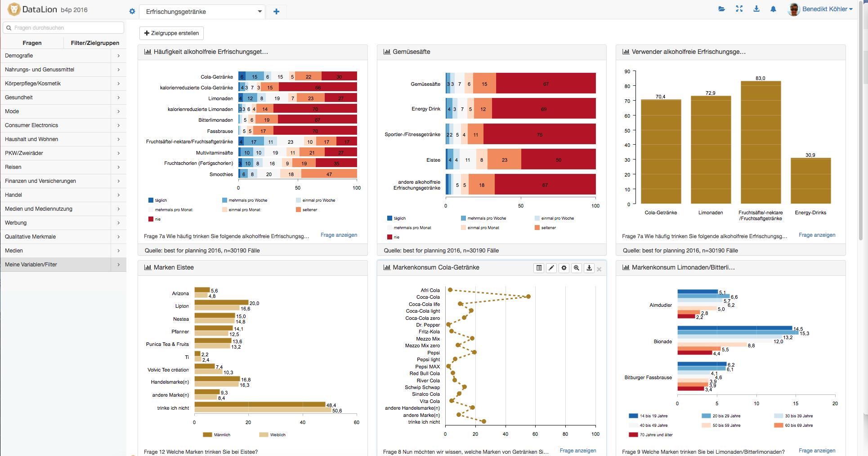The image size is (868, 456).
Task: Toggle '60 bis 69 Jahre' legend entry
Action: point(794,425)
